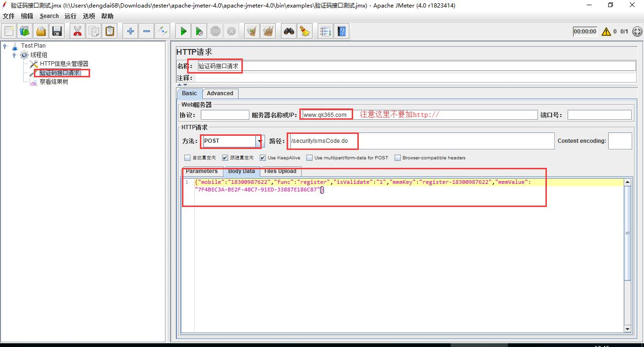Reset search with the brush icon
Viewport: 644px width, 347px height.
pos(305,31)
